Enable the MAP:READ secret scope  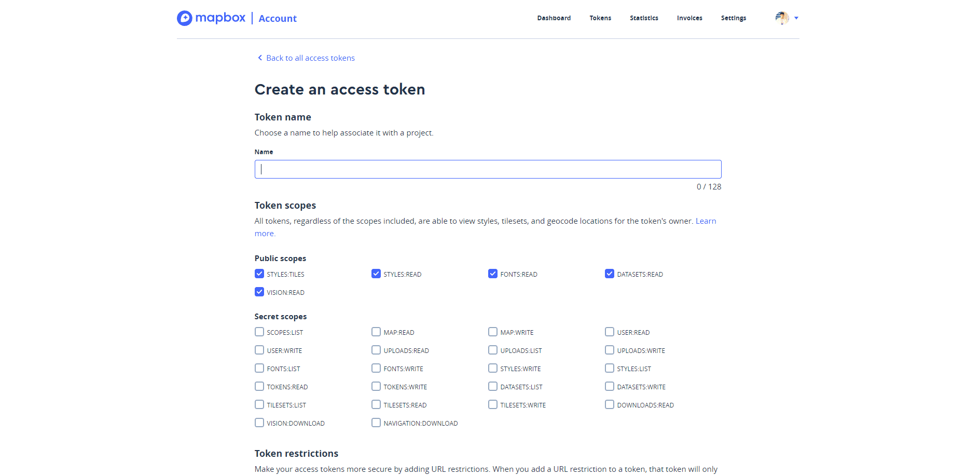(376, 332)
